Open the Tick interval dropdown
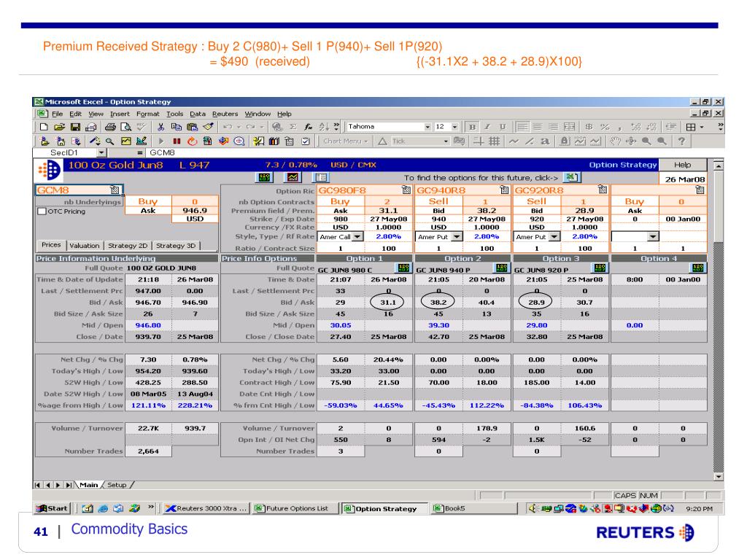Screen dimensions: 747x560 pos(446,141)
